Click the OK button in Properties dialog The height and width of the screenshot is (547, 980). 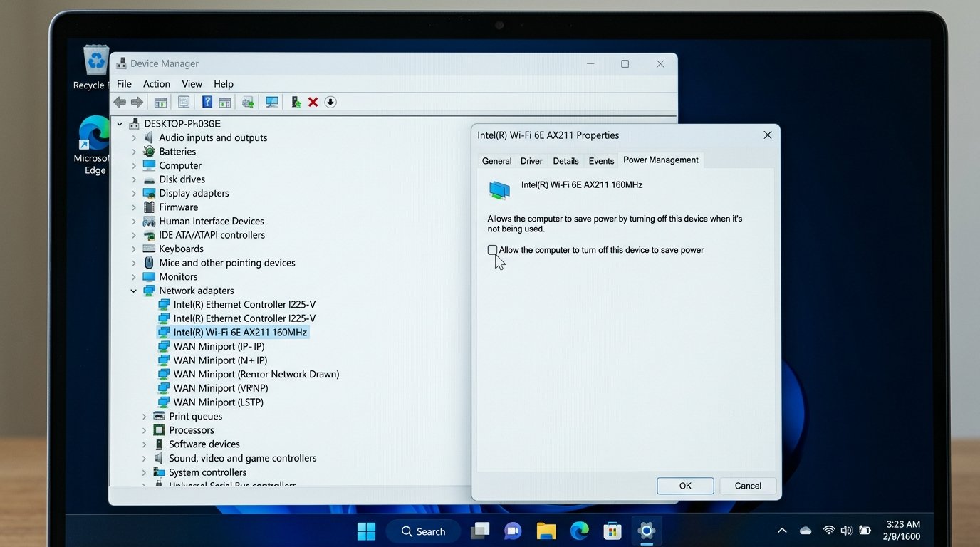click(x=685, y=486)
